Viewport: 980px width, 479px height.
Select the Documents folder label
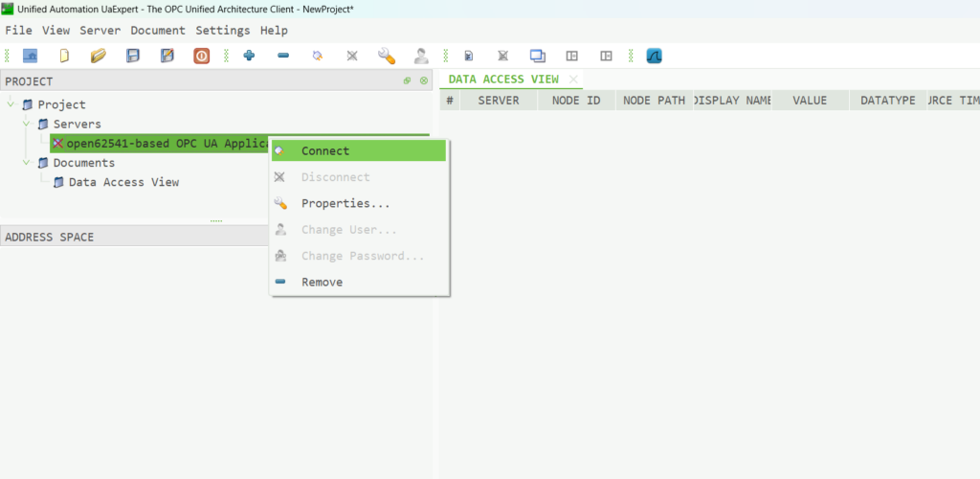coord(84,163)
